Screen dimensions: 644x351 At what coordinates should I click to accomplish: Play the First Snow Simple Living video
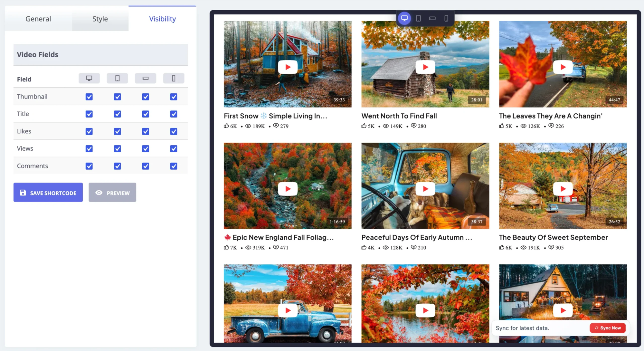(288, 67)
